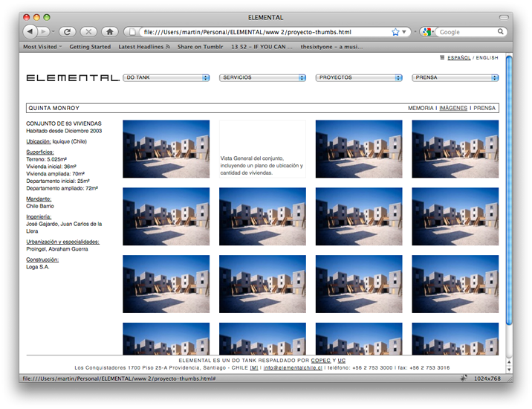Click the Superficies heading link
Image resolution: width=532 pixels, height=409 pixels.
pos(40,152)
